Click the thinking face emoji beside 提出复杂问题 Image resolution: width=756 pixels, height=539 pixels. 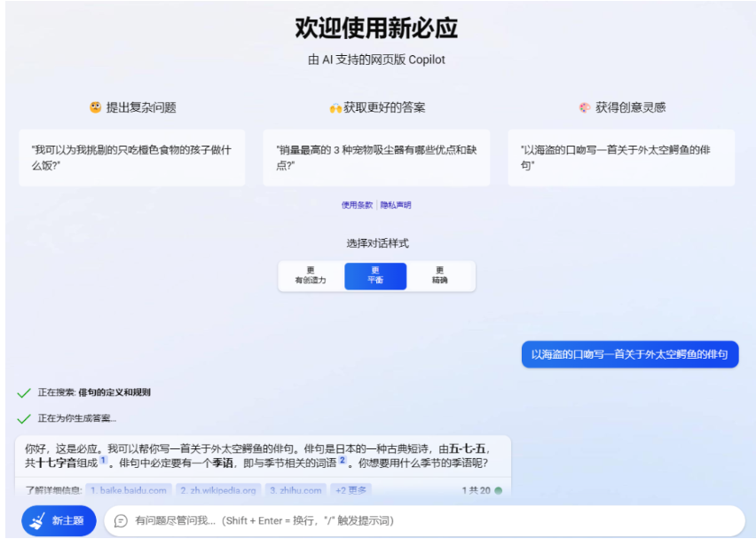click(95, 107)
